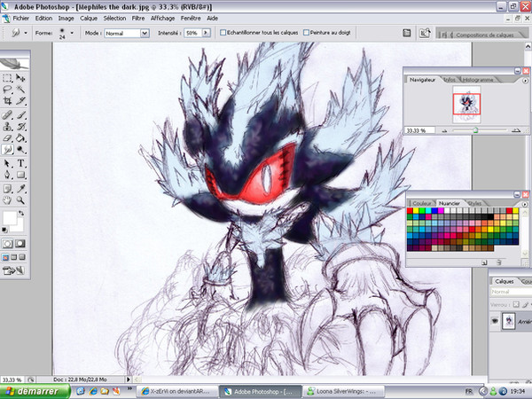
Task: Open the Fichier menu
Action: pyautogui.click(x=21, y=19)
